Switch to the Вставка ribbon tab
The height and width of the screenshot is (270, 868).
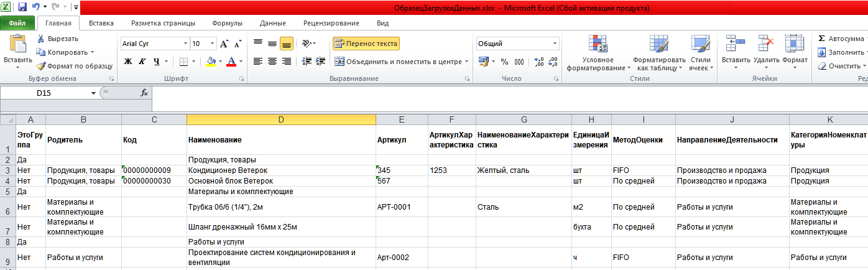coord(101,23)
